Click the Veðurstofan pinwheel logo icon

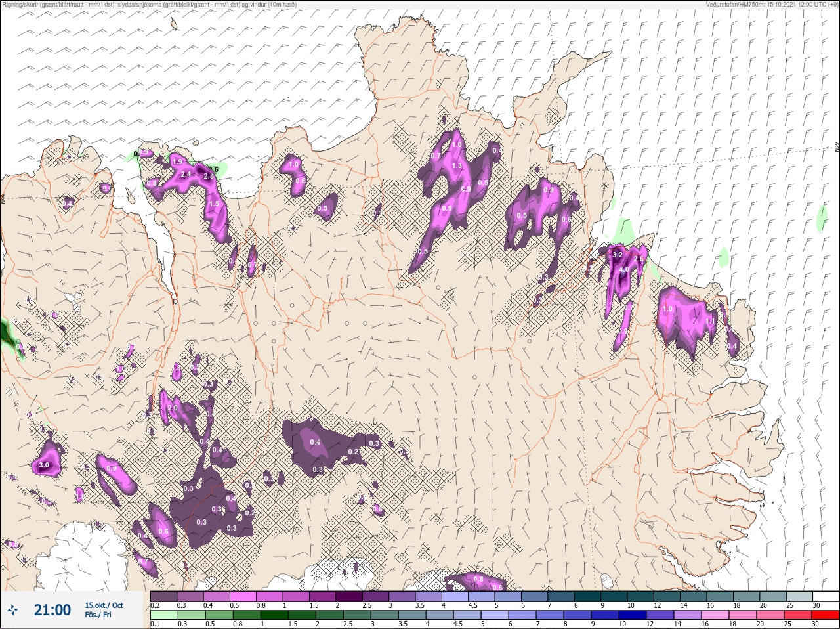click(x=12, y=610)
